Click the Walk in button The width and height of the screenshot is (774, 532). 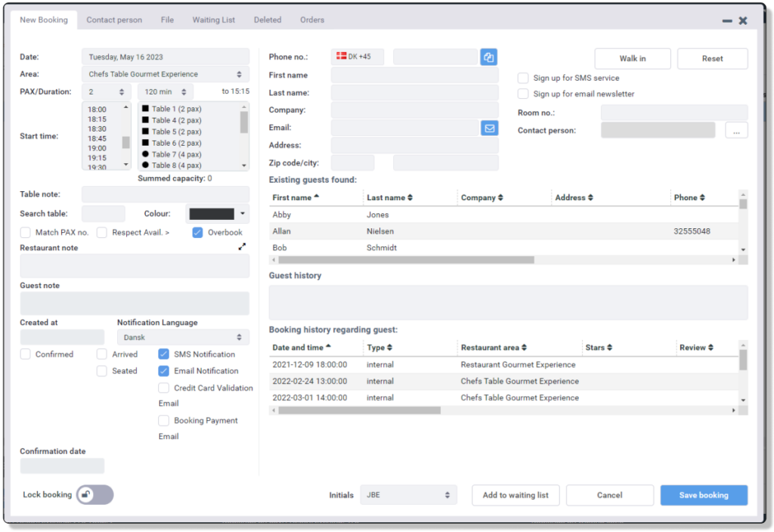point(633,58)
